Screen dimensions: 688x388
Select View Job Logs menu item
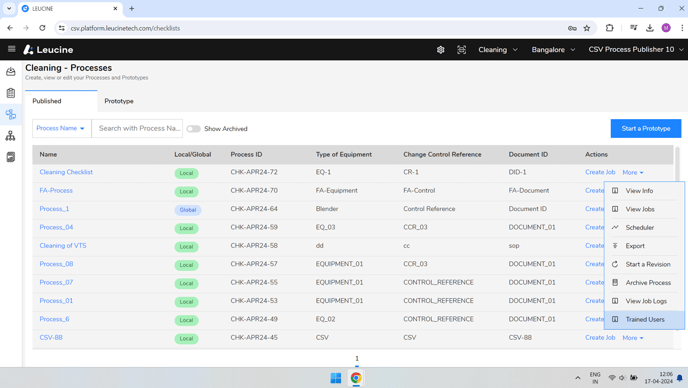pos(644,301)
